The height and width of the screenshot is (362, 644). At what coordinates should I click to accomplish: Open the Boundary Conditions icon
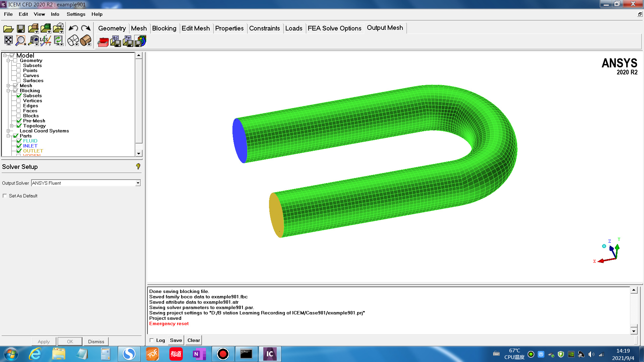click(116, 41)
